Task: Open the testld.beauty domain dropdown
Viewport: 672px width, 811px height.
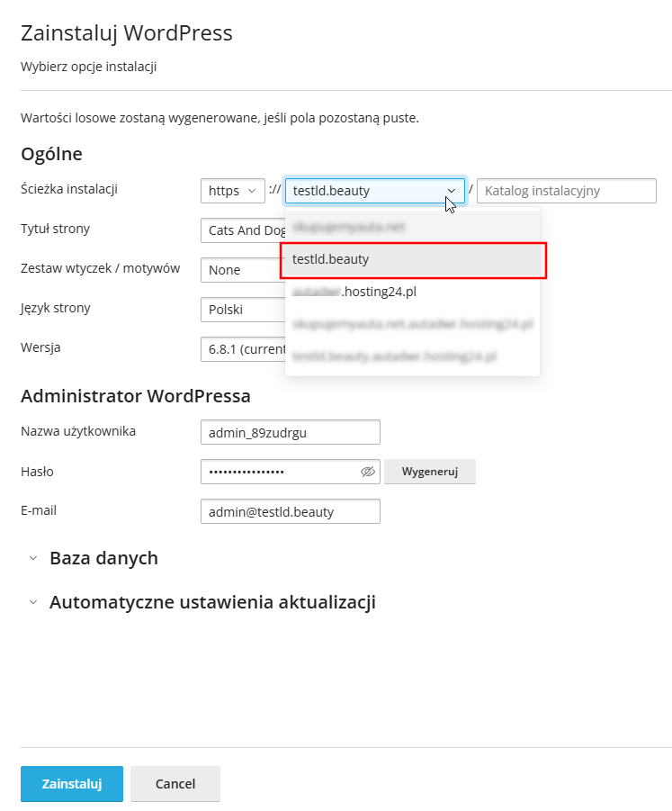Action: point(375,191)
